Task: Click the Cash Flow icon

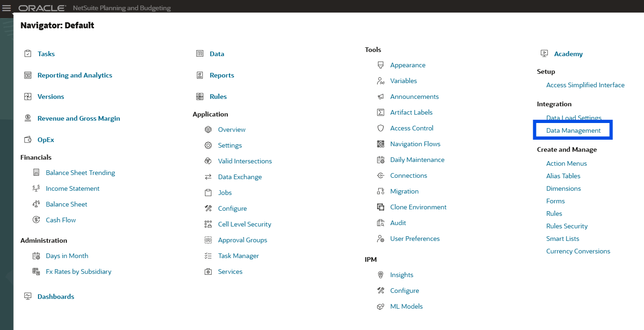Action: click(x=36, y=220)
